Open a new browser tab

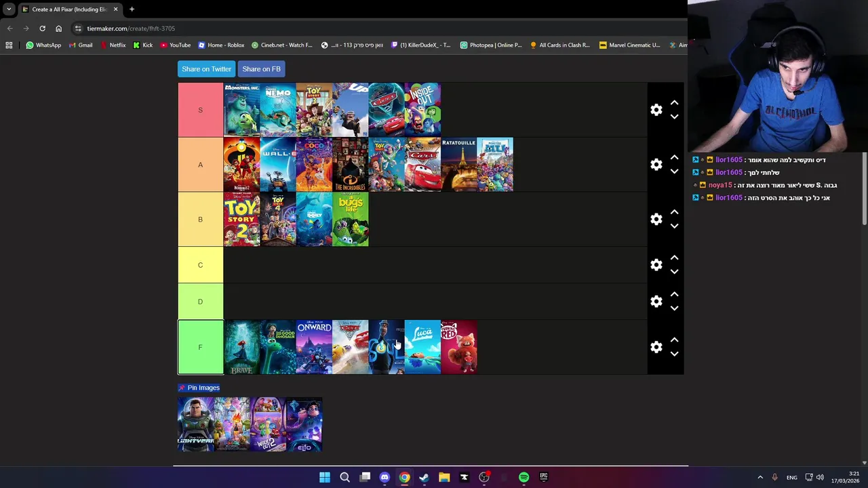pyautogui.click(x=132, y=9)
